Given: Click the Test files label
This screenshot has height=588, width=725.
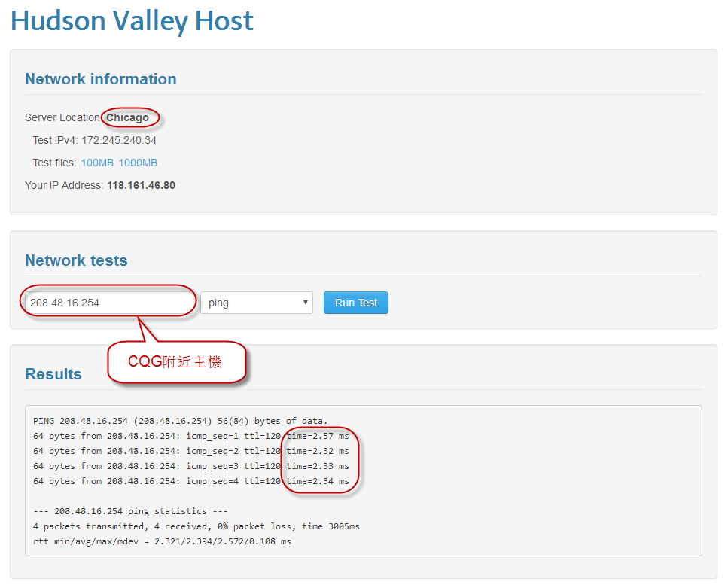Looking at the screenshot, I should pyautogui.click(x=54, y=163).
